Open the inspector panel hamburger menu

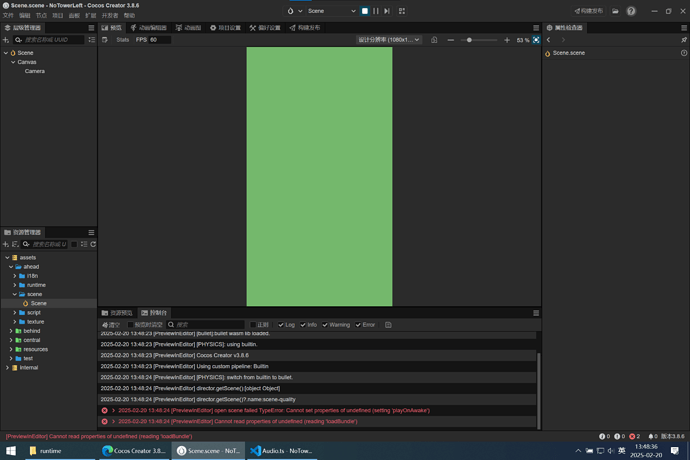tap(684, 28)
